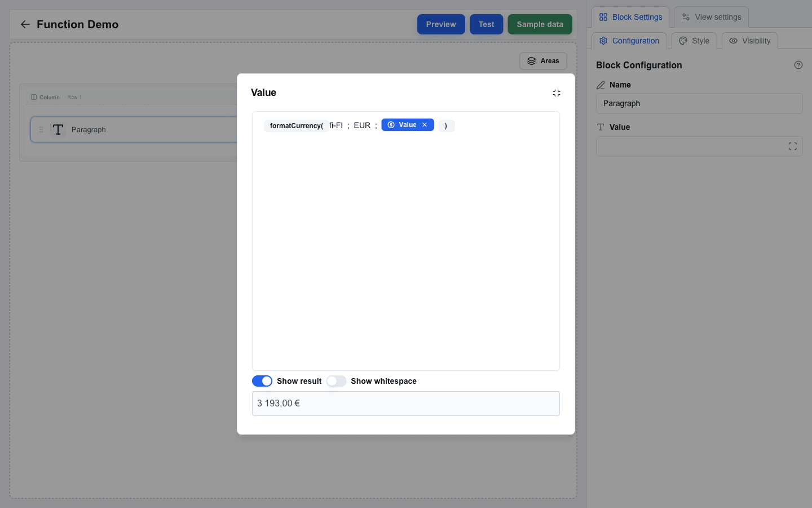
Task: Click the pencil icon beside Name
Action: point(601,85)
